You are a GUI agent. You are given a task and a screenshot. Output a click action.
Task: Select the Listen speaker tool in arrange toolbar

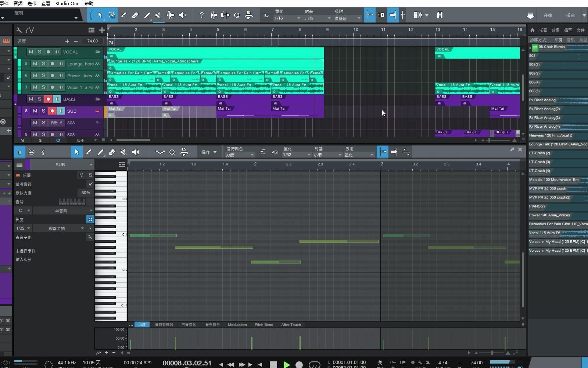click(x=182, y=15)
